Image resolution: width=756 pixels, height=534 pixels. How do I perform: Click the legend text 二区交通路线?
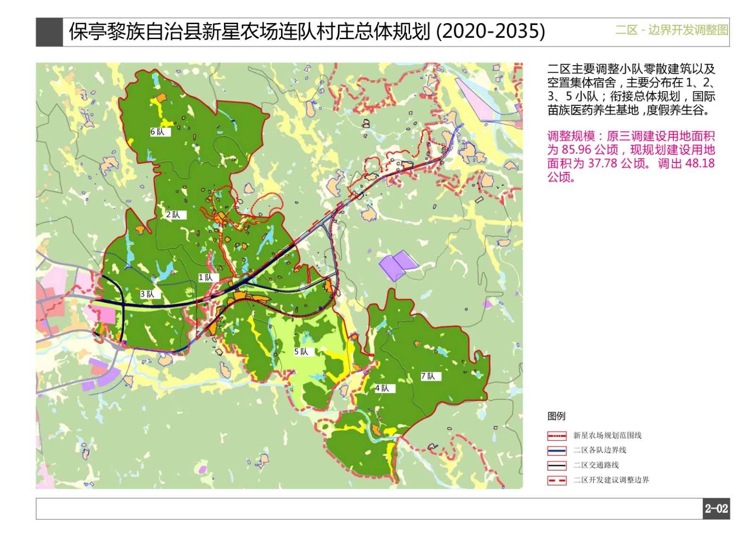[596, 465]
